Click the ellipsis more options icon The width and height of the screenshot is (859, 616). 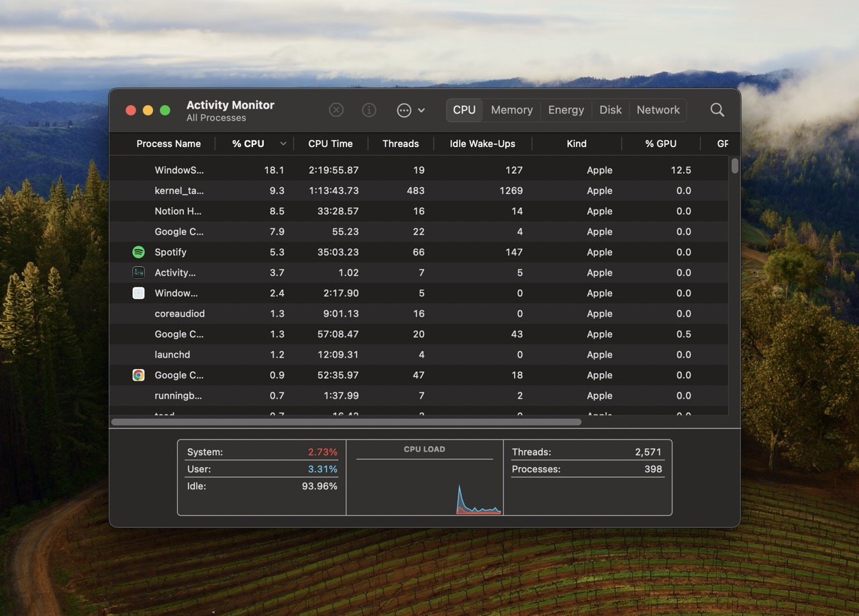pos(404,110)
